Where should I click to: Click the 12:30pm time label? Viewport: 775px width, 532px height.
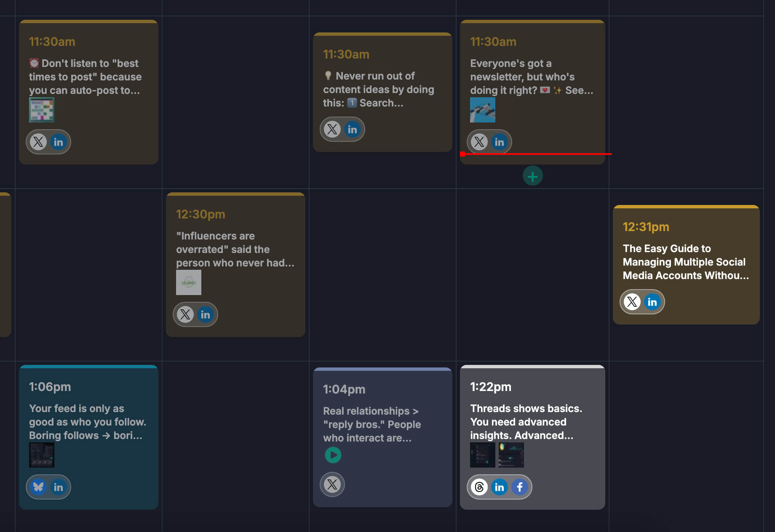point(200,214)
